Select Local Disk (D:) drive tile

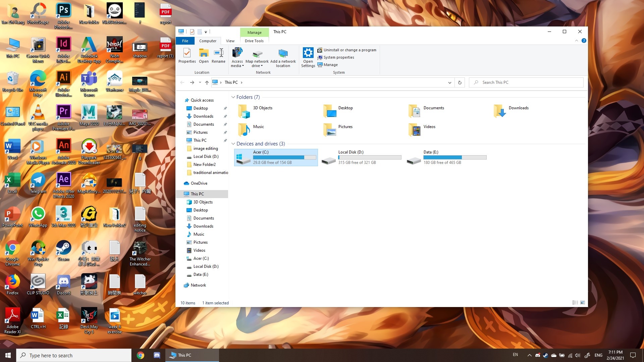361,158
